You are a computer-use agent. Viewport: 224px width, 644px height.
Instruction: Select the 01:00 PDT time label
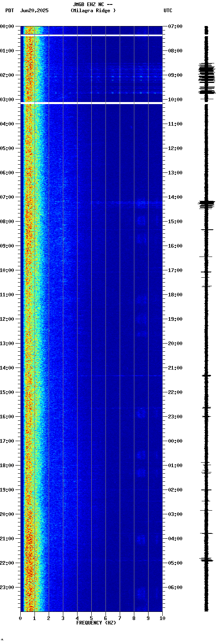tap(7, 51)
